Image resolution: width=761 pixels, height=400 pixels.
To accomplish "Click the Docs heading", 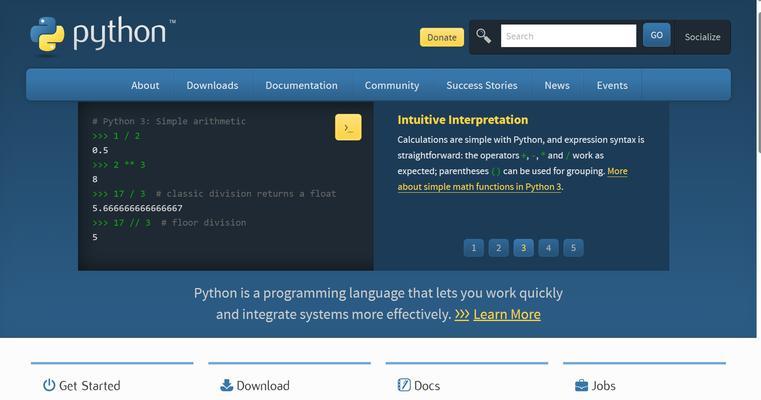I will click(427, 385).
